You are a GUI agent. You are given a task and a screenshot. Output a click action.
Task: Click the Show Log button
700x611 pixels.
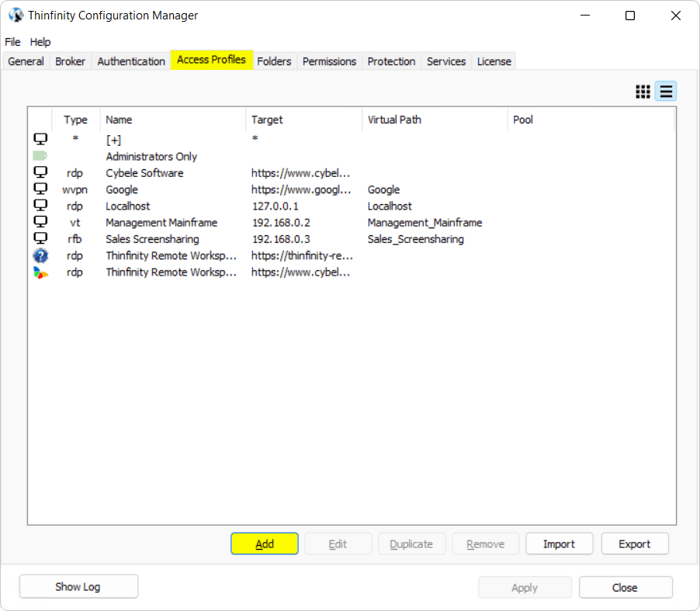(x=78, y=586)
